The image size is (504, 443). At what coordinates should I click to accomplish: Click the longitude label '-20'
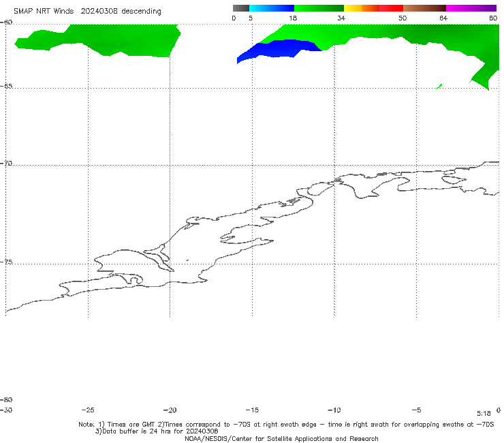point(170,410)
